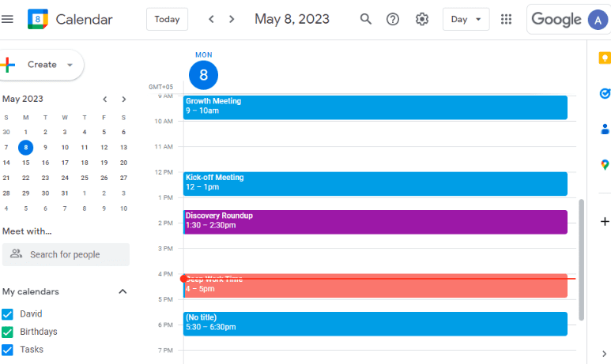
Task: Open Google Maps side panel icon
Action: (x=605, y=164)
